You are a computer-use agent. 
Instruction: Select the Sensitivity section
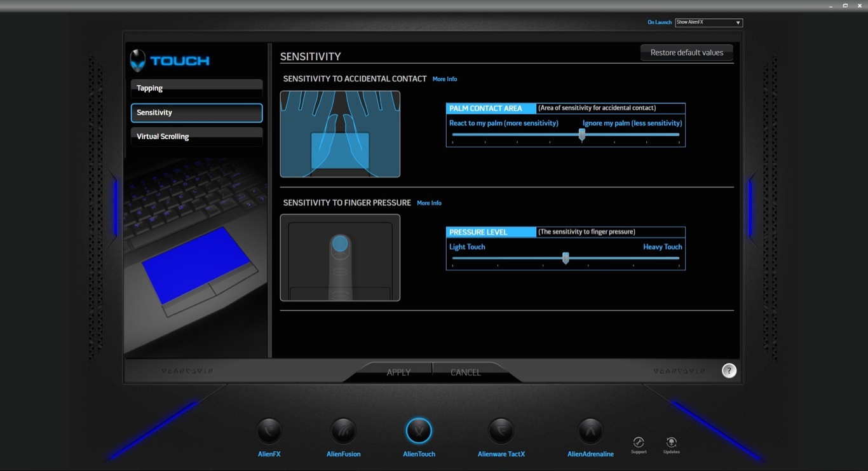[x=196, y=113]
